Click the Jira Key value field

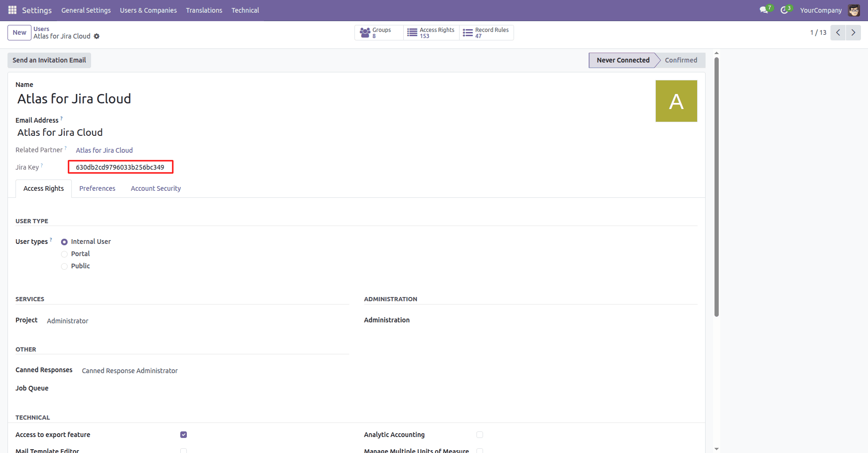coord(121,167)
